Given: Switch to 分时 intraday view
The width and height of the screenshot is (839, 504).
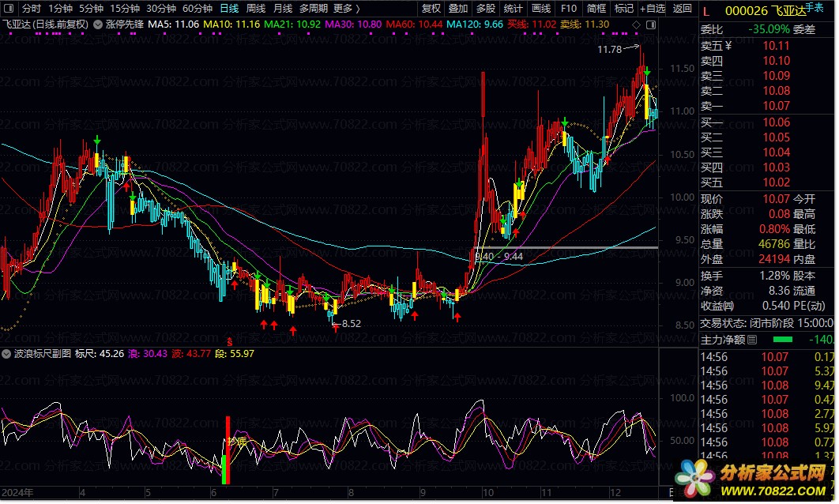Looking at the screenshot, I should coord(31,8).
